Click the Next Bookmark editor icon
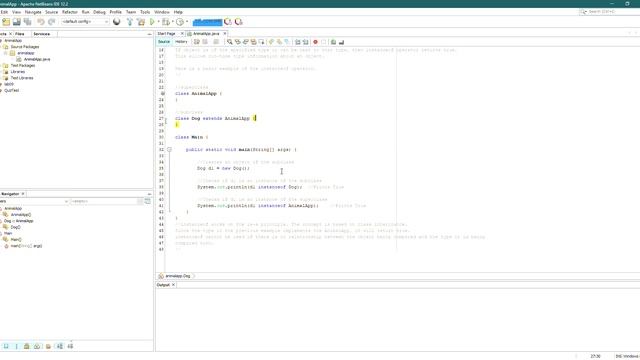Viewport: 640px width, 360px height. 279,42
